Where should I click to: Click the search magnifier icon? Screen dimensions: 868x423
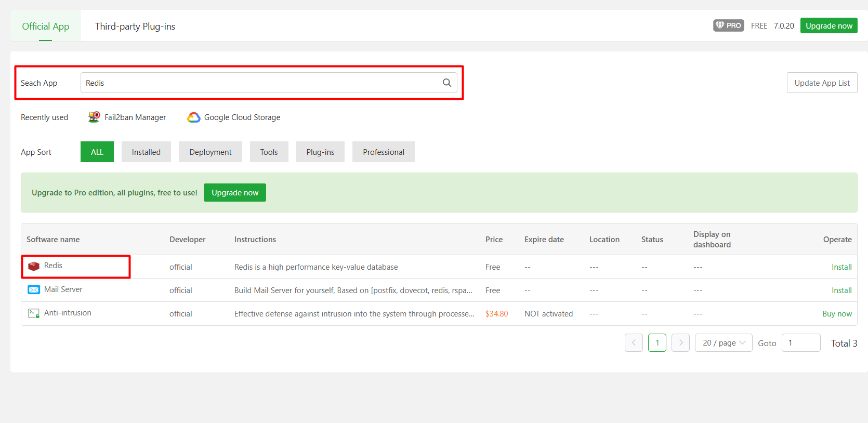pos(446,83)
